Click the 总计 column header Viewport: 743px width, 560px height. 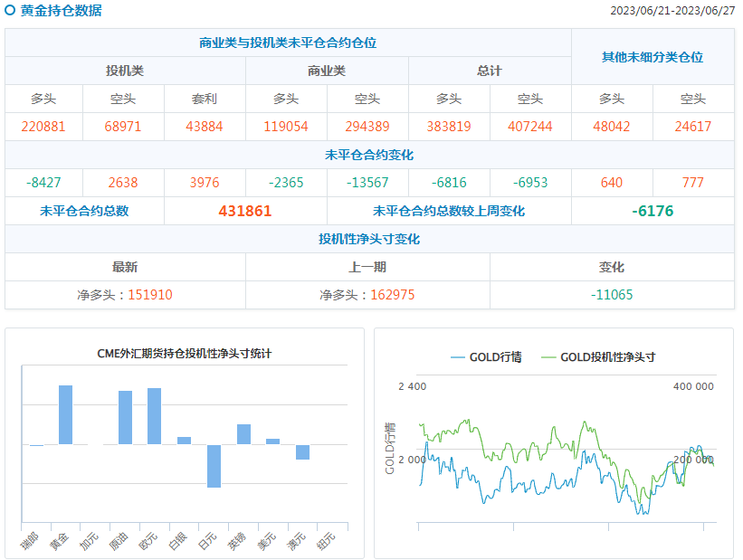490,71
